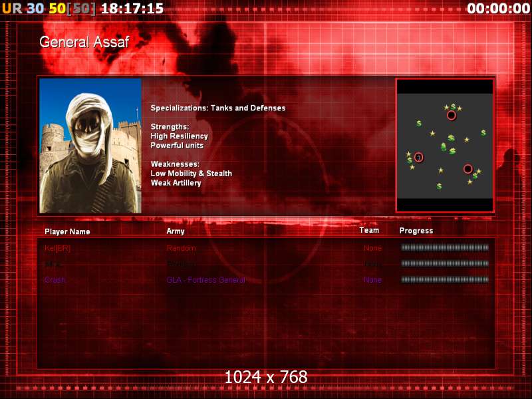Click team 'None' in Kel[BR]'s row
532x399 pixels.
pos(372,248)
